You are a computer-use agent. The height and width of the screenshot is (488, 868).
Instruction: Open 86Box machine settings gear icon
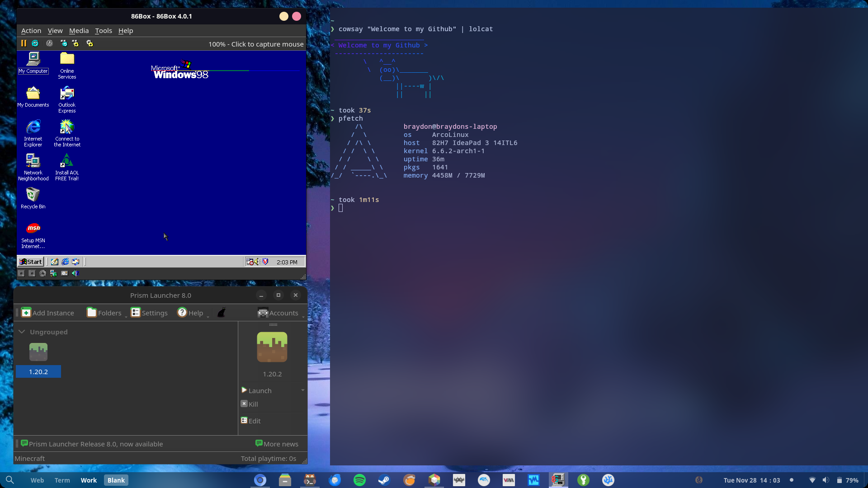coord(90,43)
